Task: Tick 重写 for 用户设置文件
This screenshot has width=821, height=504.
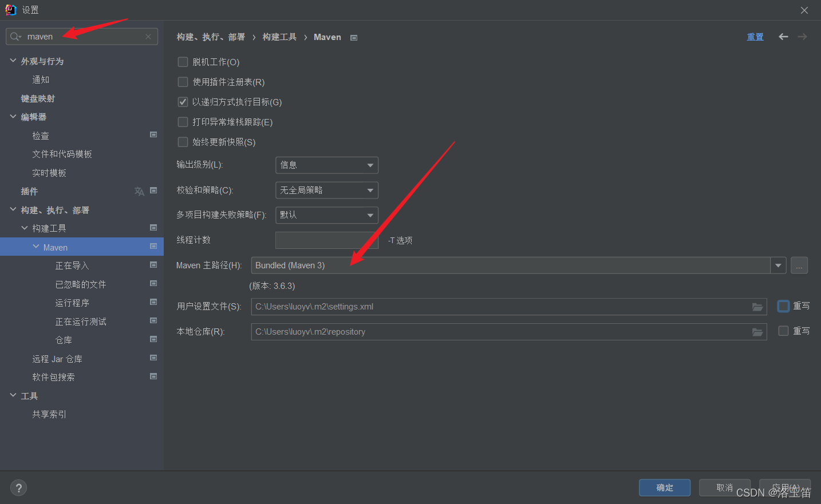Action: 783,306
